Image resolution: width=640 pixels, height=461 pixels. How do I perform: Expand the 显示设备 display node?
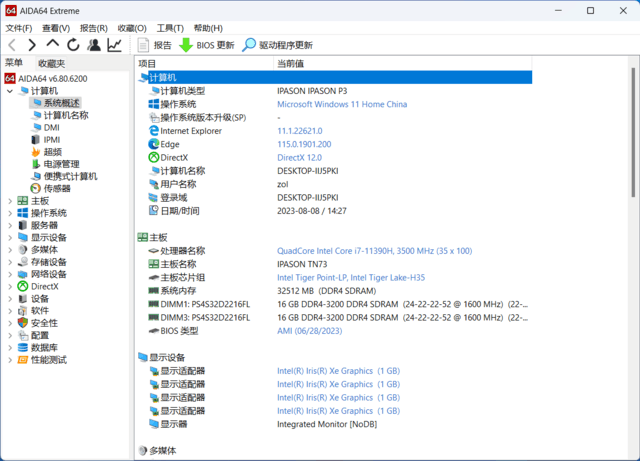(10, 238)
